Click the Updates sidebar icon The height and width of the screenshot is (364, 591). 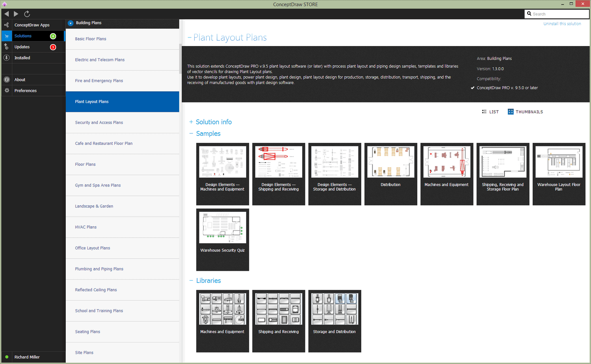(7, 47)
